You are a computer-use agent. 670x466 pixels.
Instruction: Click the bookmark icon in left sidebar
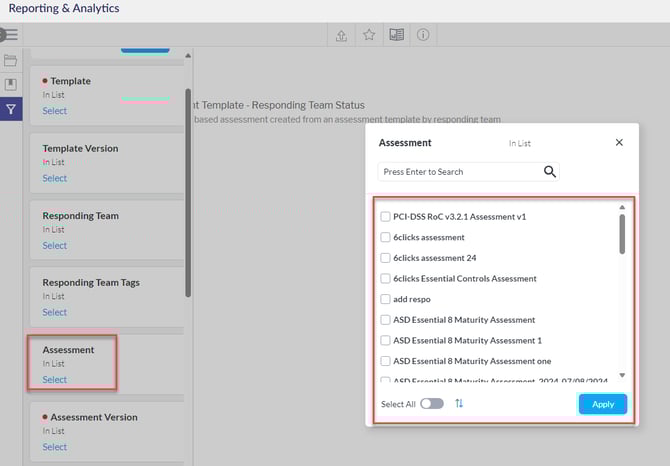(11, 84)
